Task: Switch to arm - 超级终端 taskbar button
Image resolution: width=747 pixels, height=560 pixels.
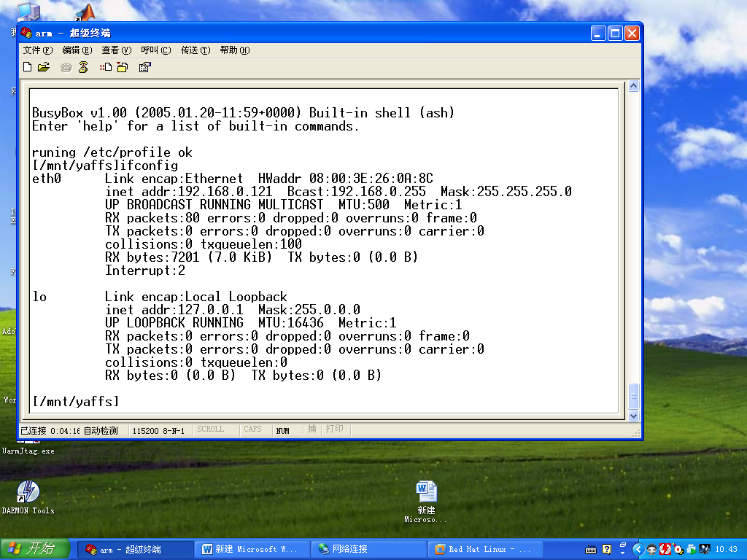Action: tap(135, 550)
